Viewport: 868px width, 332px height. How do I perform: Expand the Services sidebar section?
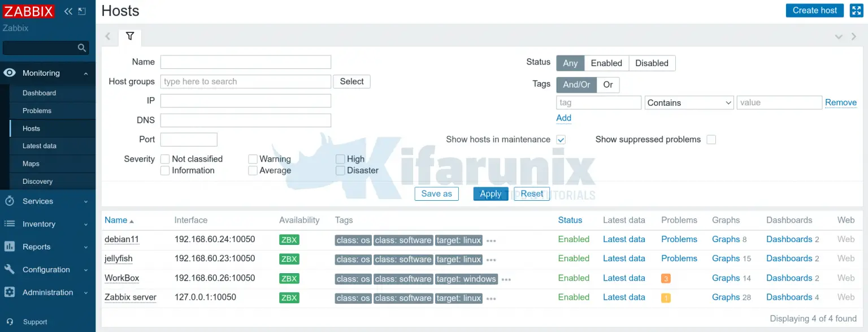pos(85,201)
